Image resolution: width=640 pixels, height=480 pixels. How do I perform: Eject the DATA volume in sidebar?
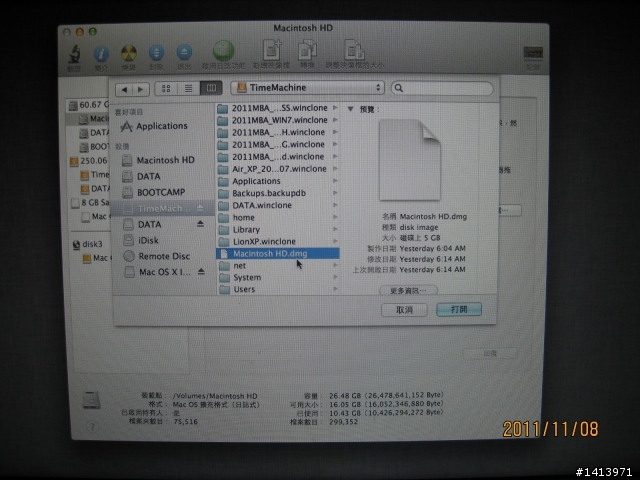coord(200,224)
